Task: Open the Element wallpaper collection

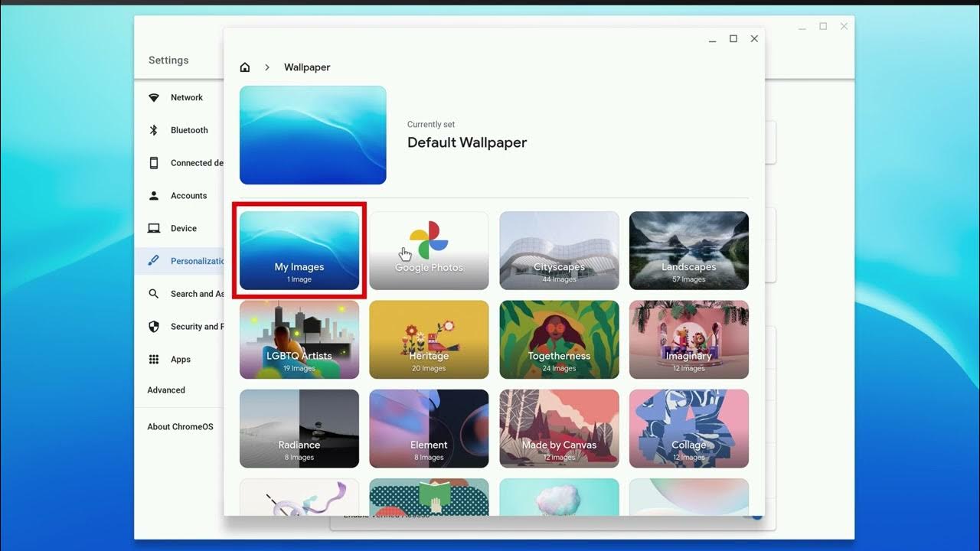Action: (x=429, y=429)
